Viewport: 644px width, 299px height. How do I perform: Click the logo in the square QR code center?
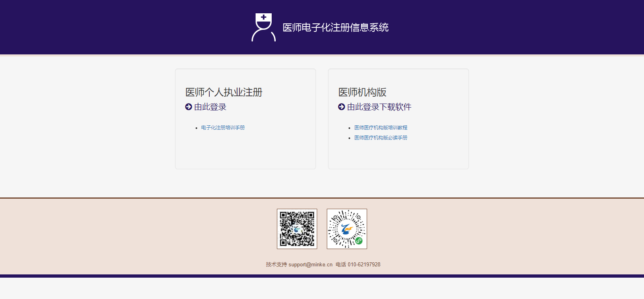[297, 229]
